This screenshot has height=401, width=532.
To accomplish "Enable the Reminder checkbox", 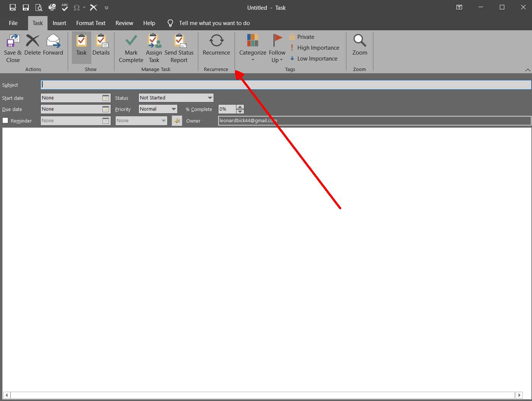I will pos(6,120).
